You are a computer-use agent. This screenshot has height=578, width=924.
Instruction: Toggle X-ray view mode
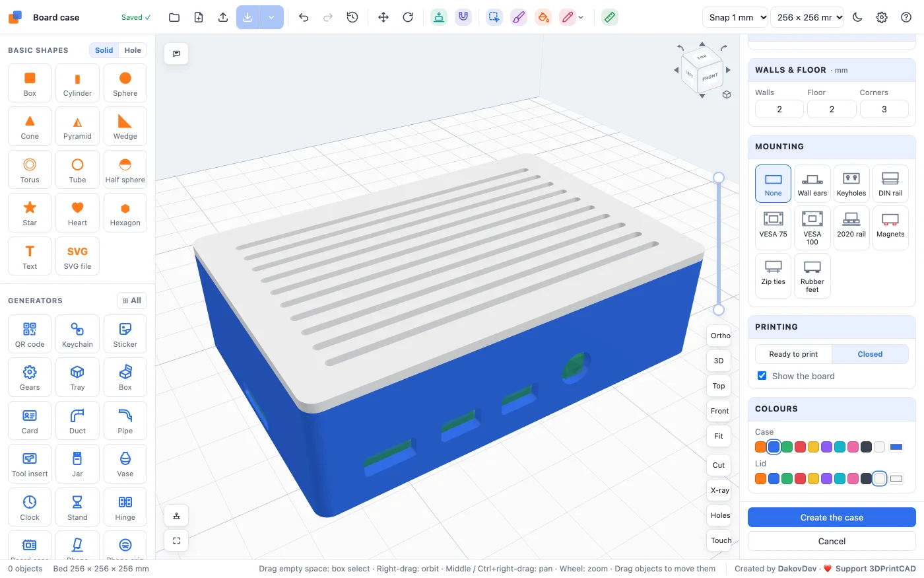(719, 490)
